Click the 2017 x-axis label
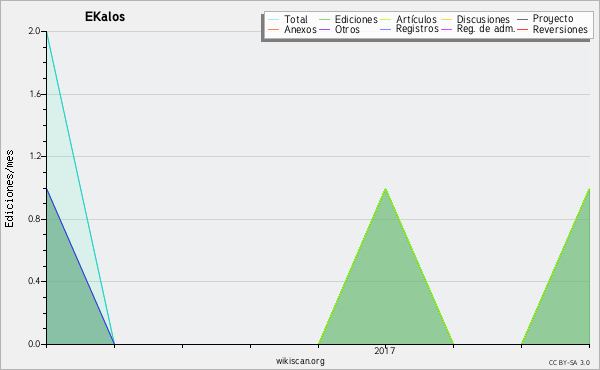The image size is (600, 370). pyautogui.click(x=385, y=351)
